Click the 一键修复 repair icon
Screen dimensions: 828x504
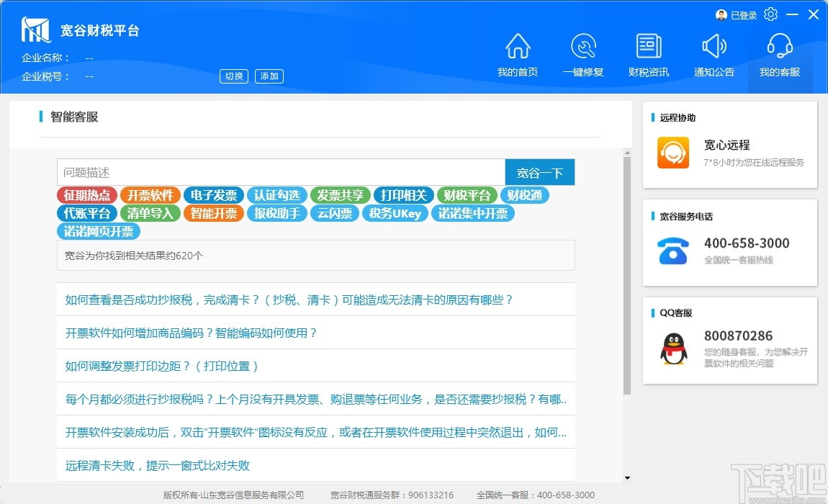point(583,46)
